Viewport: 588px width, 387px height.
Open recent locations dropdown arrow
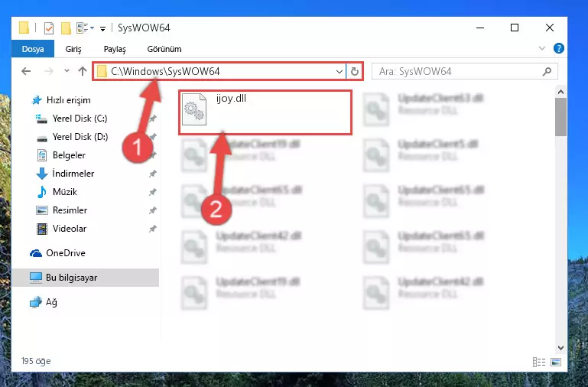tap(67, 70)
